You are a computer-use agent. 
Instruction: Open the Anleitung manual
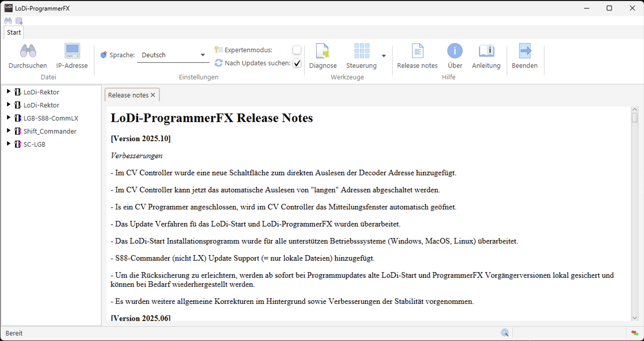point(486,56)
